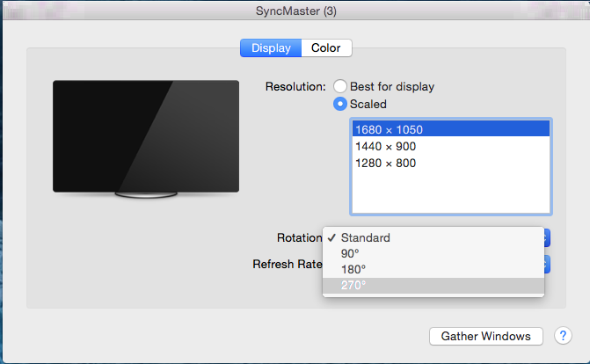Switch to the Display tab
Image resolution: width=590 pixels, height=364 pixels.
pos(271,47)
